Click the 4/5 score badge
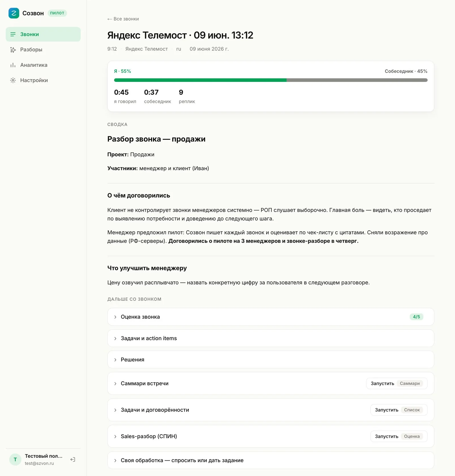 [416, 317]
